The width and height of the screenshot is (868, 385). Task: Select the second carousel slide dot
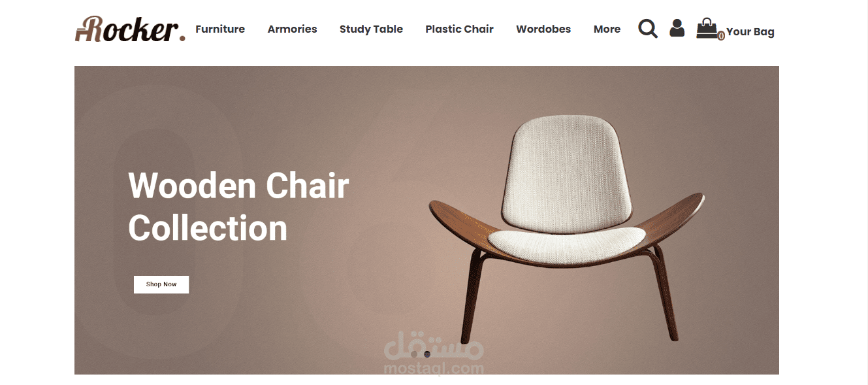[427, 354]
